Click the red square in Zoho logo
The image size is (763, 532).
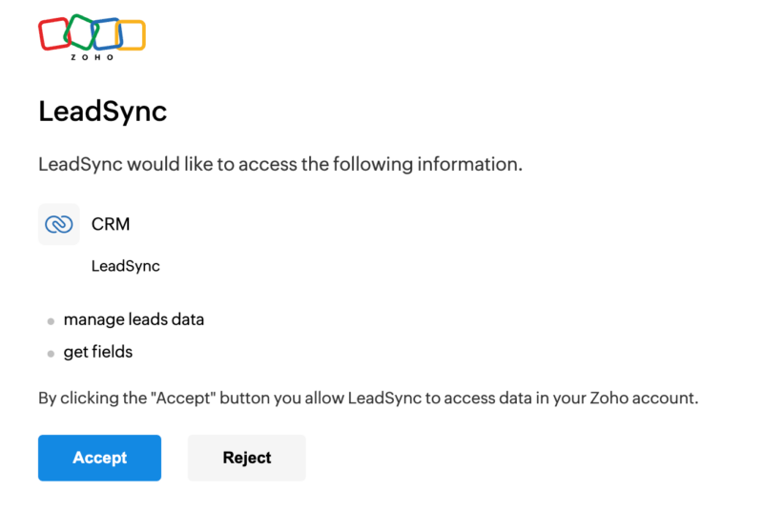54,34
